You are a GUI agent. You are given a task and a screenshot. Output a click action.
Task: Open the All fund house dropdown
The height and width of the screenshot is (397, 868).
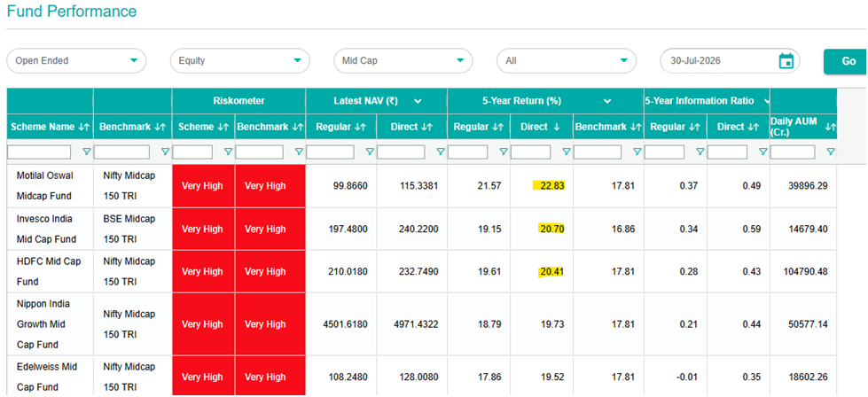point(567,61)
